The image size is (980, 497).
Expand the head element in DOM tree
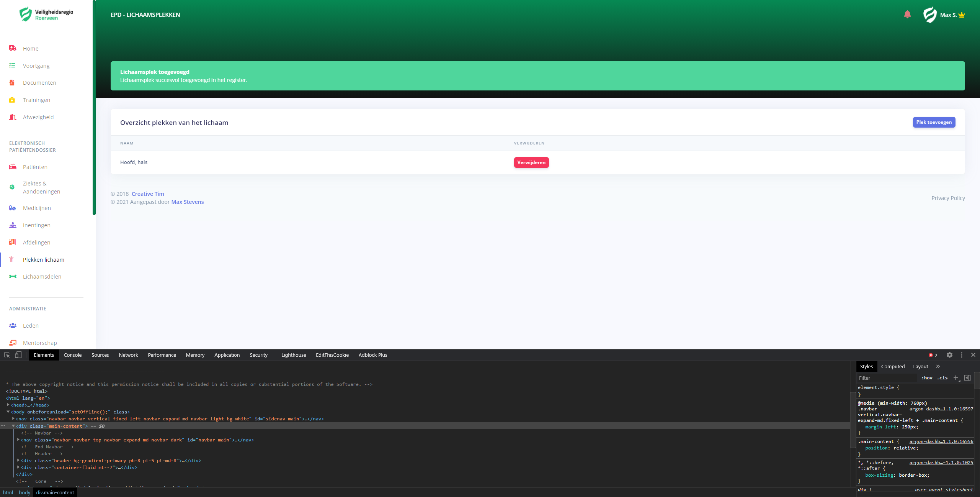(x=8, y=405)
